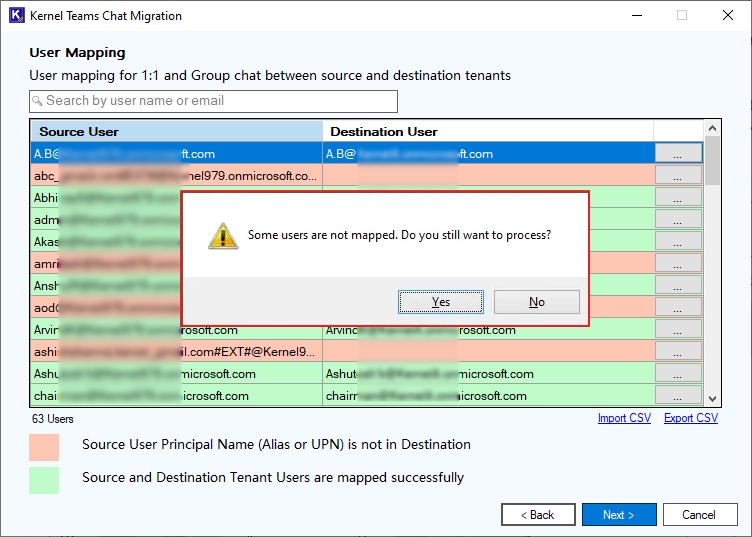Screen dimensions: 752x537
Task: Click the green mapped-successfully legend swatch
Action: [44, 480]
